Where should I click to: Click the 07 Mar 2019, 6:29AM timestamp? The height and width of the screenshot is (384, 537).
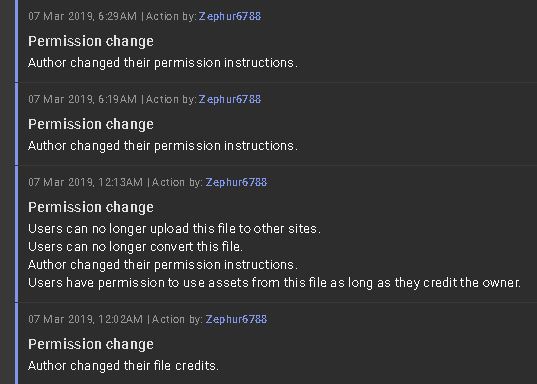coord(83,16)
